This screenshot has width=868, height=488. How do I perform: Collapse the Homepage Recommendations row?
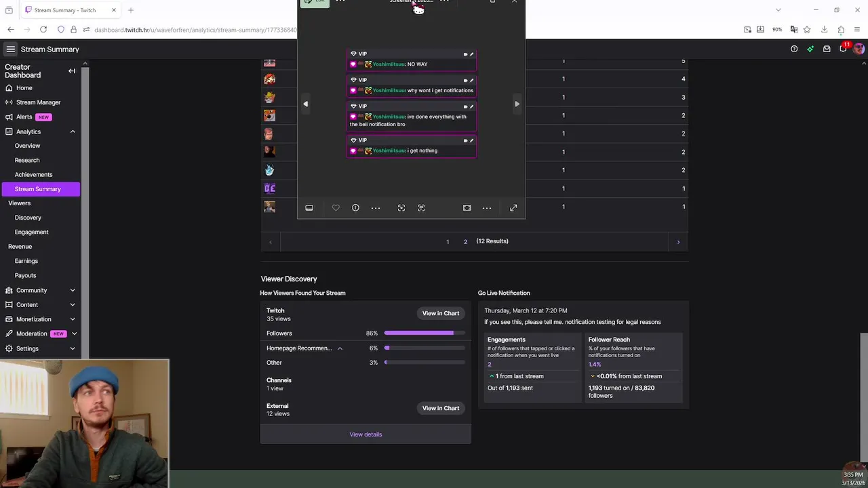click(340, 348)
